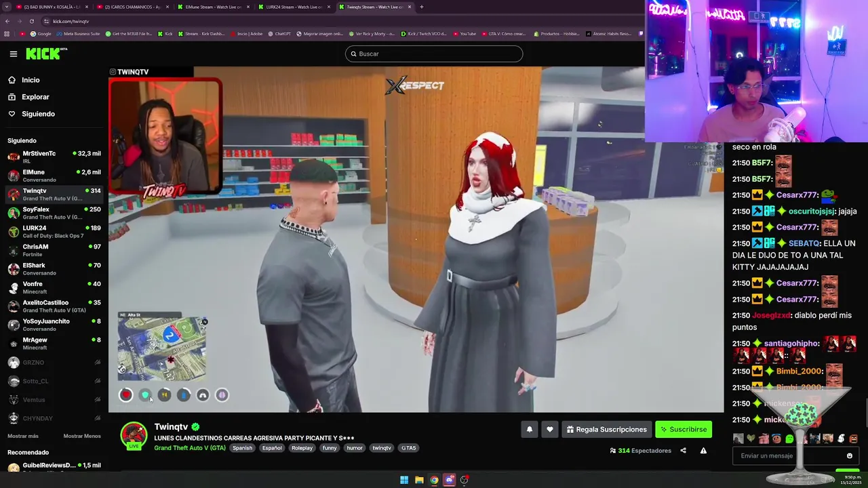The height and width of the screenshot is (488, 868).
Task: Click the green Suscribirse button
Action: click(x=684, y=429)
